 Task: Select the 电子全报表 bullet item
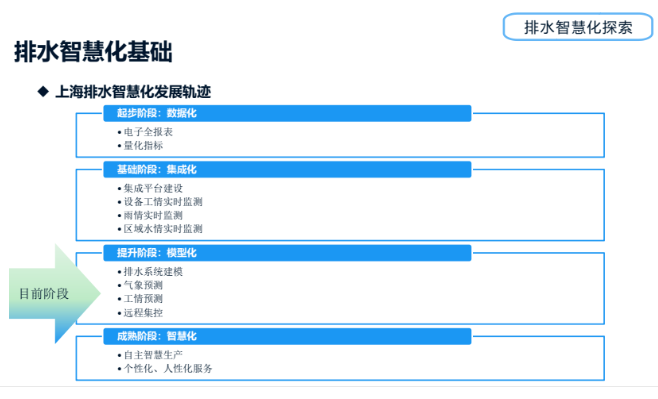tap(145, 132)
